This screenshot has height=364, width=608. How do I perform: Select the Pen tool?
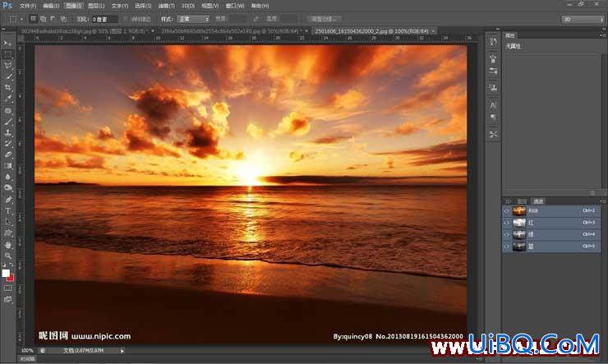7,200
